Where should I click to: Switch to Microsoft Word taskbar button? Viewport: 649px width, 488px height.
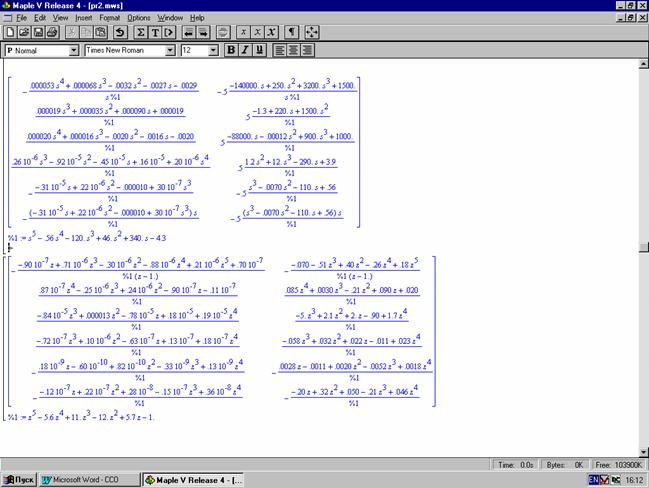click(88, 480)
